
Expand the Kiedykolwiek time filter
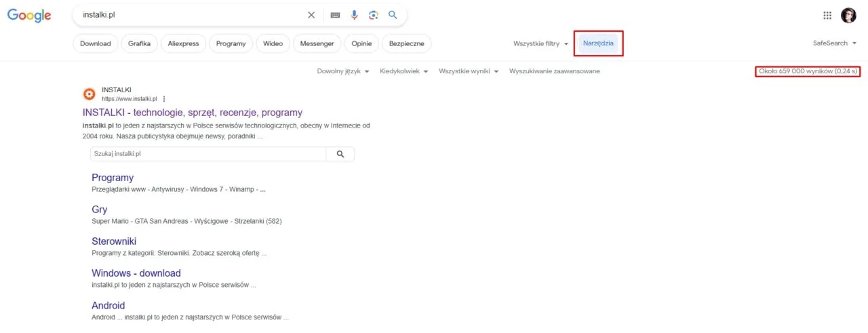(x=403, y=71)
